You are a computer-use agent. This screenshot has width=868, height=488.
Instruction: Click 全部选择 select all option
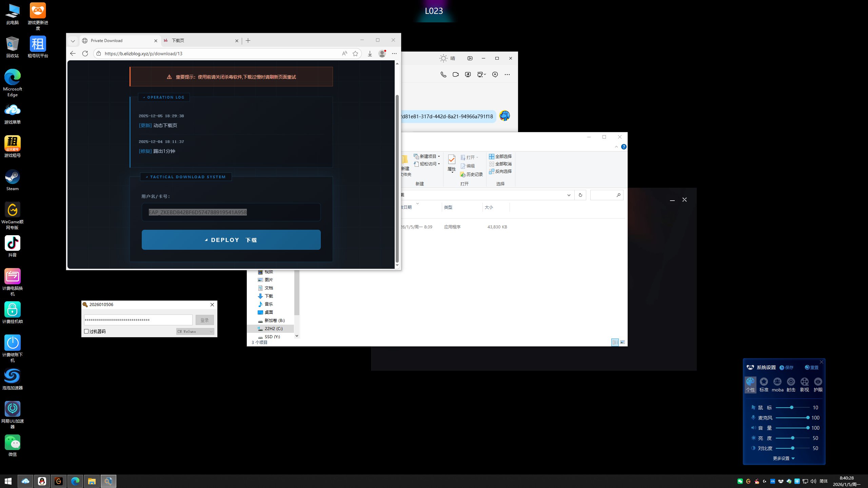(500, 157)
